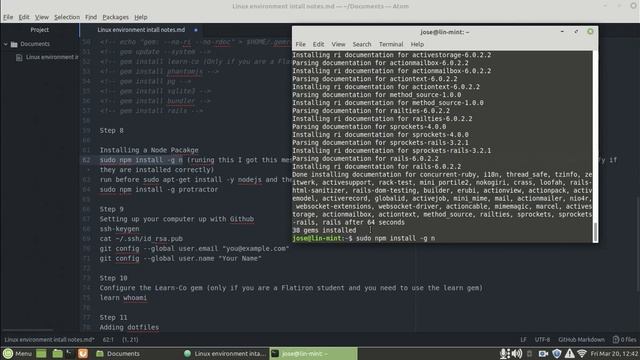640x360 pixels.
Task: Switch to Documents window in taskbar
Action: click(118, 353)
